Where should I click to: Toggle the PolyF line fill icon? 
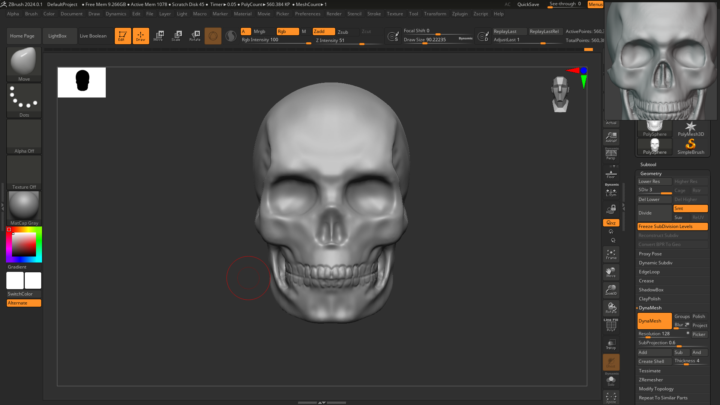[611, 326]
